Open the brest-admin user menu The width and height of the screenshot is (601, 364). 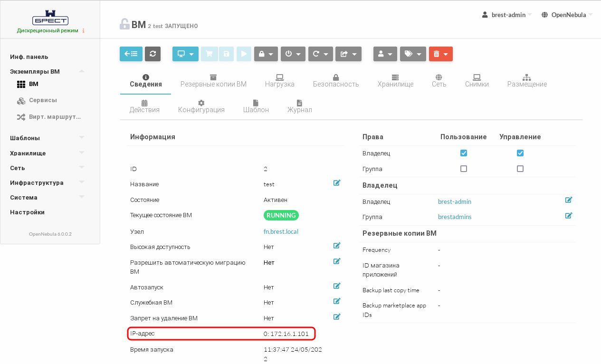click(x=507, y=15)
